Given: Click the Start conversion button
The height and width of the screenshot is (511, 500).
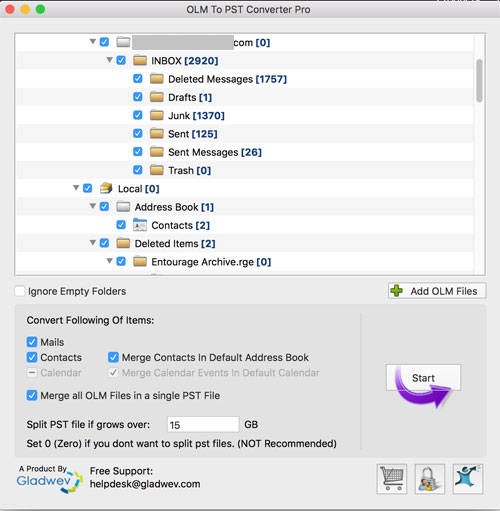Looking at the screenshot, I should [423, 378].
